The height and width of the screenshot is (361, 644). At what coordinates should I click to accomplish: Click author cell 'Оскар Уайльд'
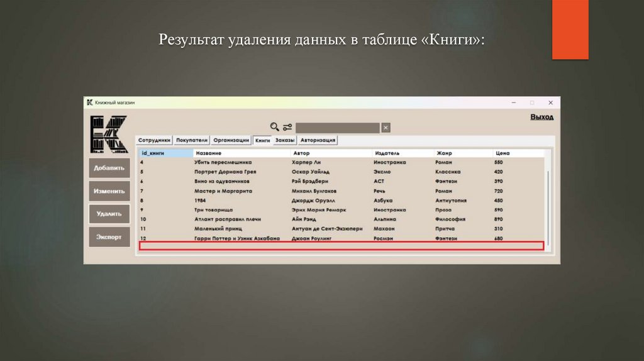pyautogui.click(x=311, y=172)
